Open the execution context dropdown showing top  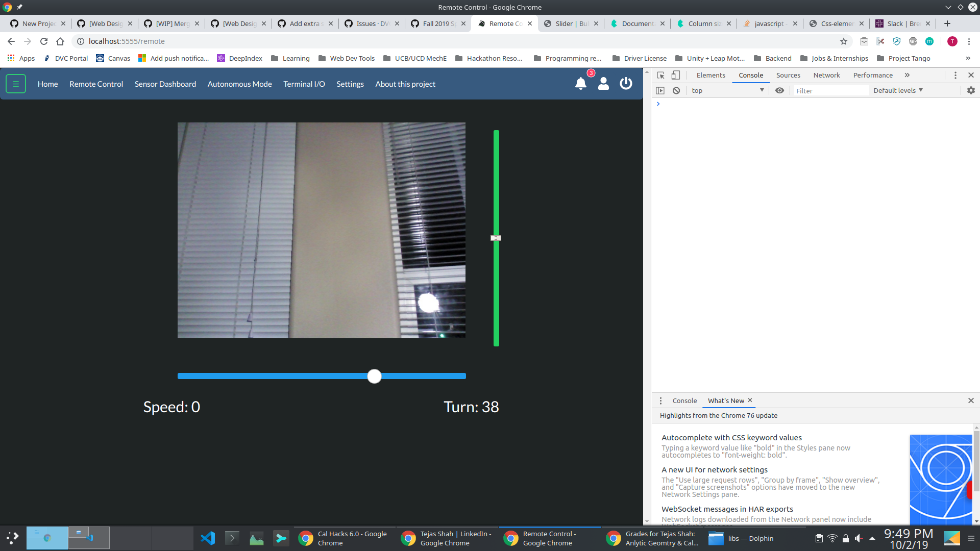(x=727, y=90)
